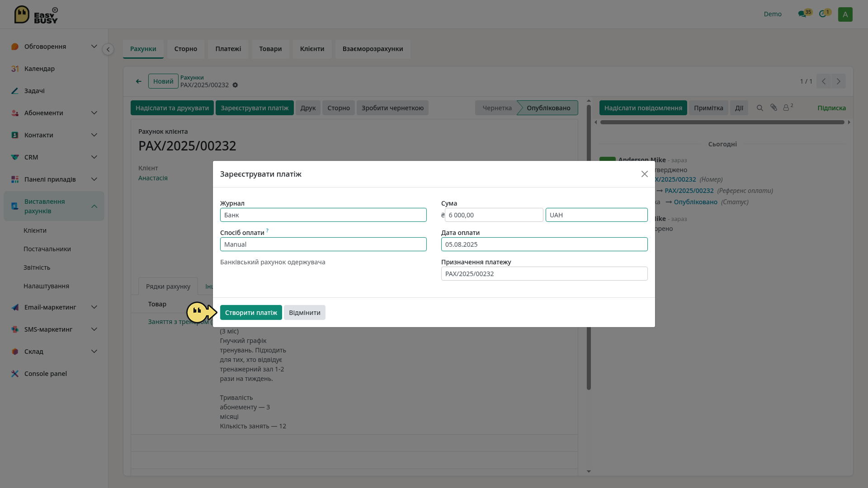This screenshot has height=488, width=868.
Task: Click the invoice settings gear icon
Action: click(x=235, y=85)
